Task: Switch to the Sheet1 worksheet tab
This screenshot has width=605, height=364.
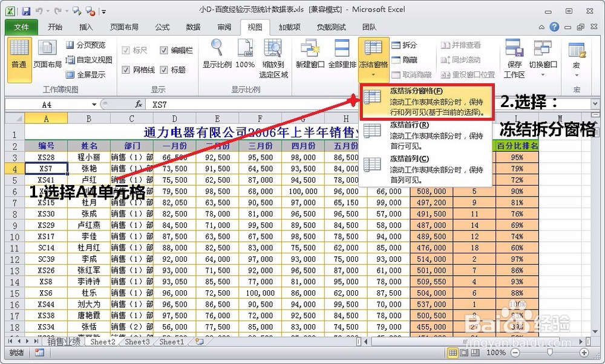Action: coord(172,342)
